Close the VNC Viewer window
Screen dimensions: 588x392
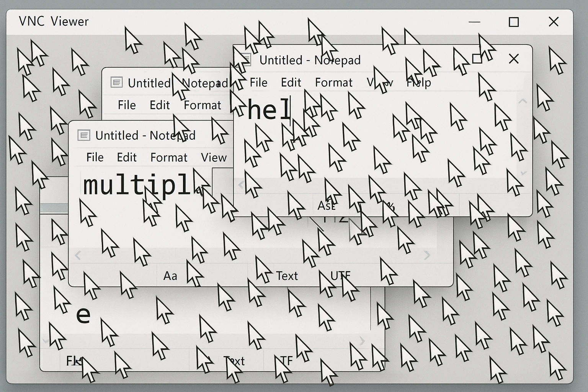point(554,22)
